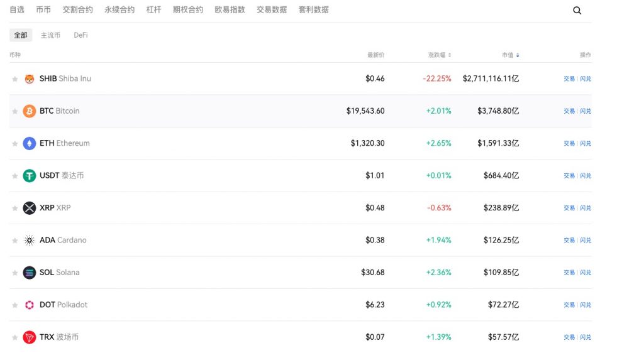Click 闪兑 link for BTC
Screen dimensions: 644x353
(x=586, y=111)
